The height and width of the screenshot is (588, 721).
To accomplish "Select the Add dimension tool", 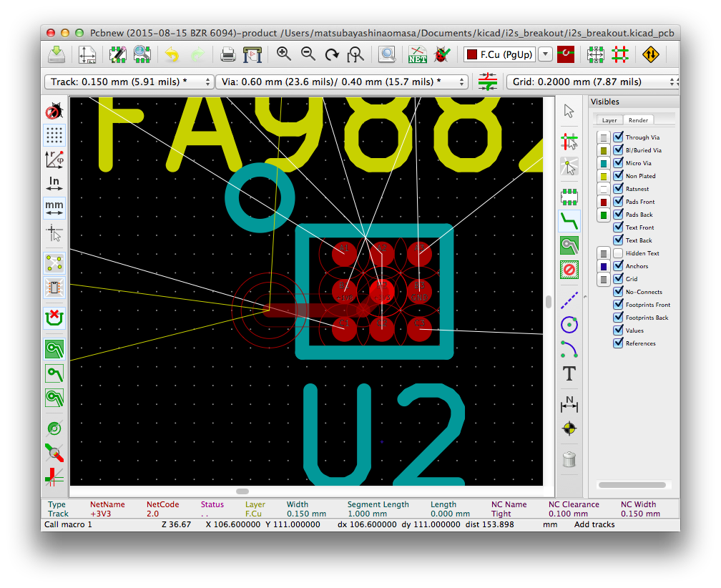I will (569, 403).
